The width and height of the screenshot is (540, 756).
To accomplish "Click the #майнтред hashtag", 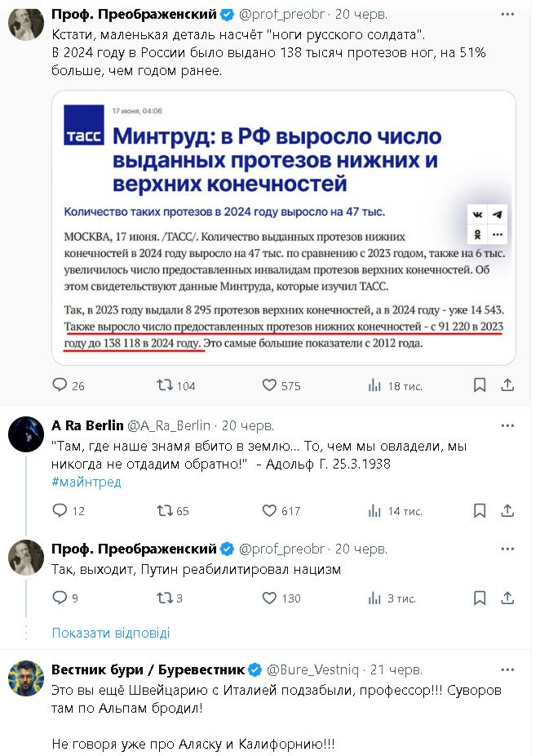I will pyautogui.click(x=86, y=482).
